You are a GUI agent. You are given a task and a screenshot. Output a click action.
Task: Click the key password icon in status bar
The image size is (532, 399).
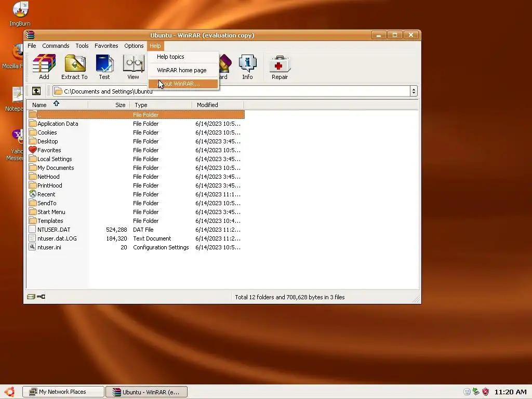[41, 297]
